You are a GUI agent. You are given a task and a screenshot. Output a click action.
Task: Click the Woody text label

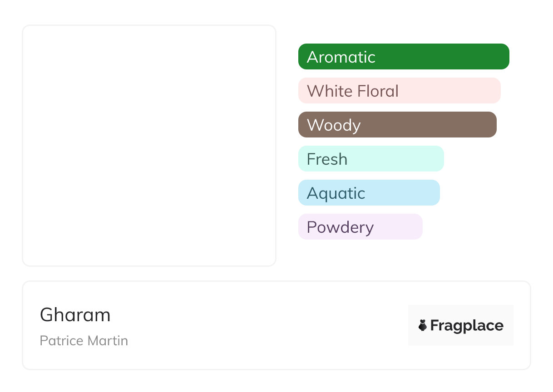[334, 125]
